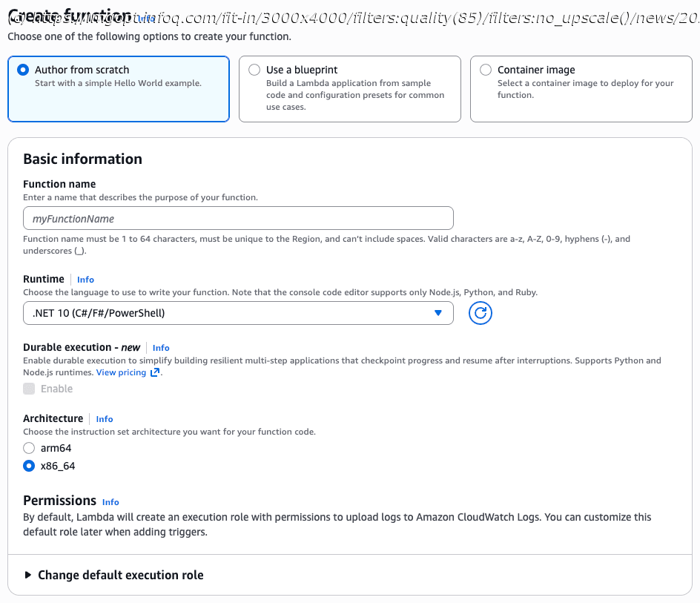Open the View pricing link
This screenshot has width=700, height=603.
121,372
